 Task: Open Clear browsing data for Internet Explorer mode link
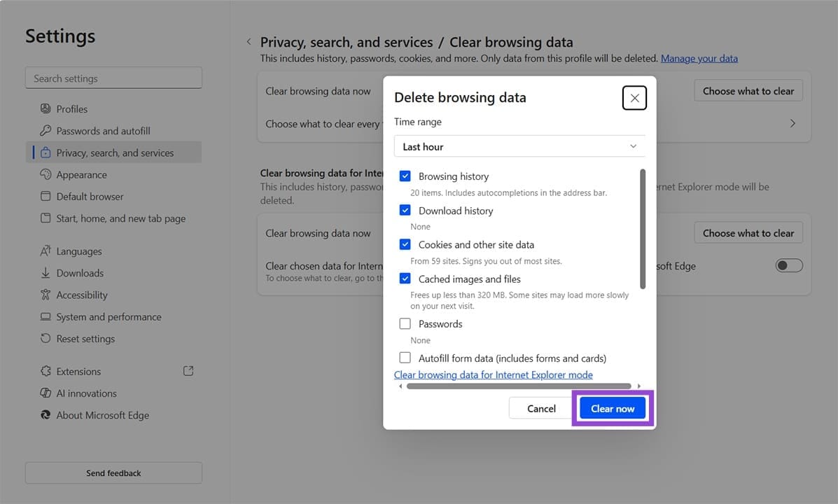[x=493, y=374]
